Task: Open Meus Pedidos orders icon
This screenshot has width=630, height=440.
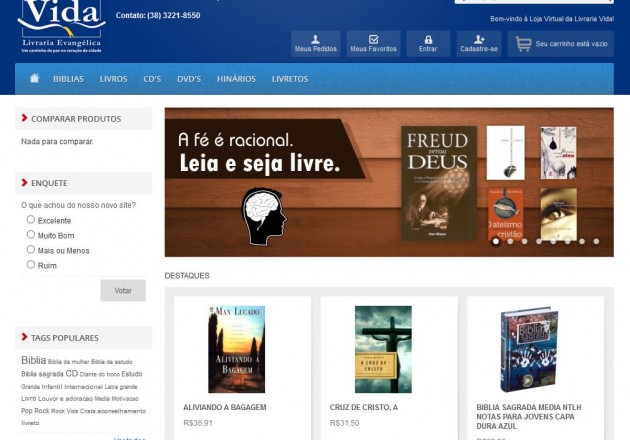Action: coord(315,39)
